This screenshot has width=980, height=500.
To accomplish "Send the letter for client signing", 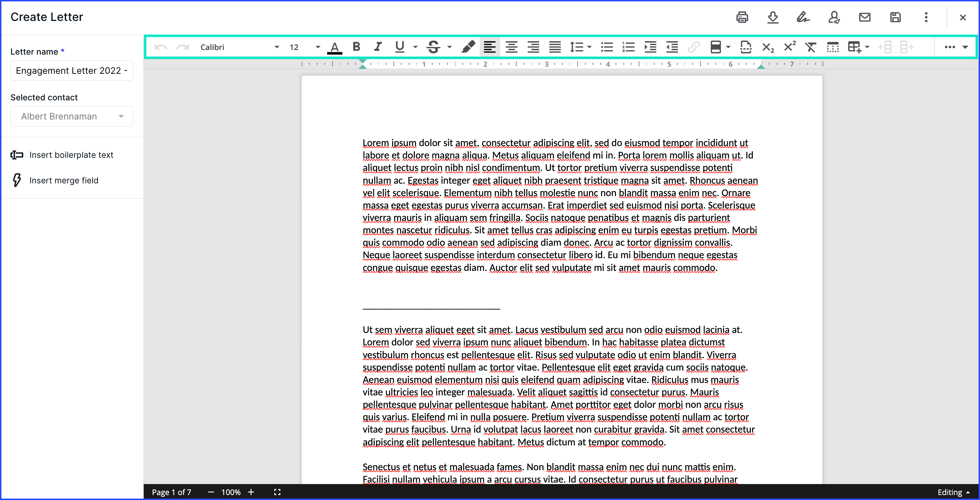I will coord(834,17).
